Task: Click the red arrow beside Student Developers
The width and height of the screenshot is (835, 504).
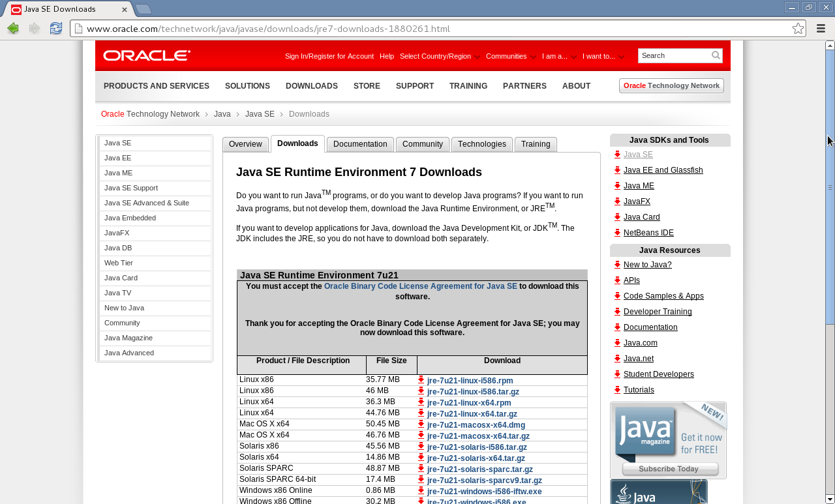Action: 617,374
